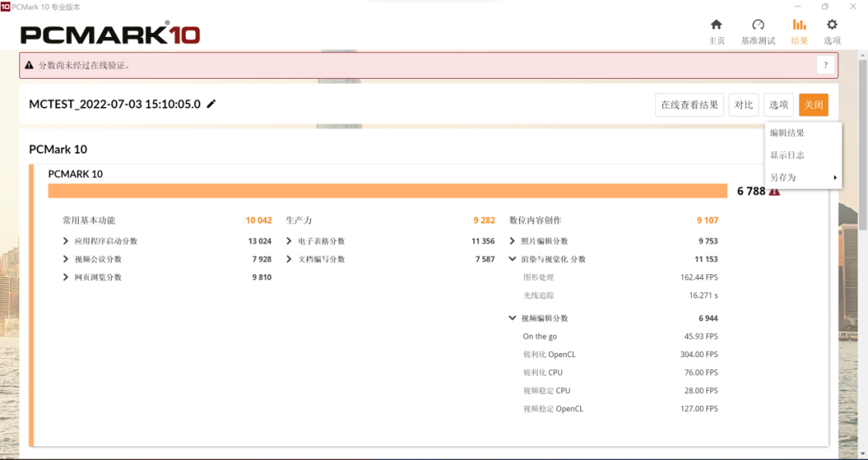
Task: Click the 图形处理 row label
Action: pos(538,277)
